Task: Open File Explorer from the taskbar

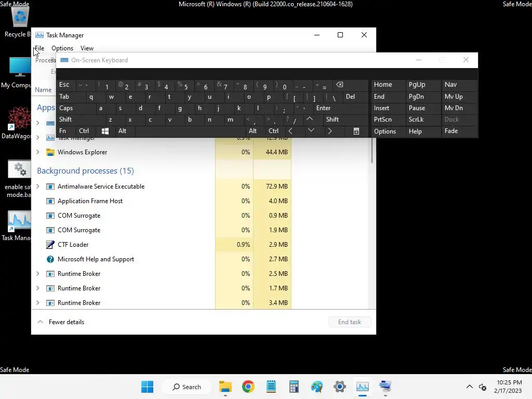Action: pyautogui.click(x=225, y=387)
